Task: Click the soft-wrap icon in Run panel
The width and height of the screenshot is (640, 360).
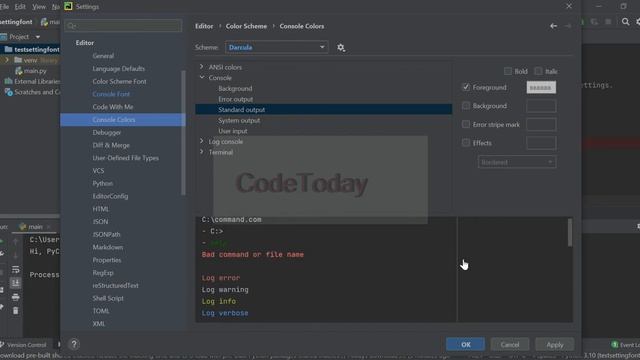Action: coord(16,269)
